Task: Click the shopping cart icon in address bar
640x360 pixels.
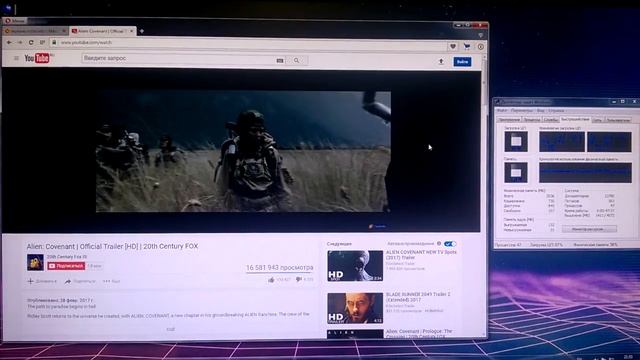Action: (467, 47)
